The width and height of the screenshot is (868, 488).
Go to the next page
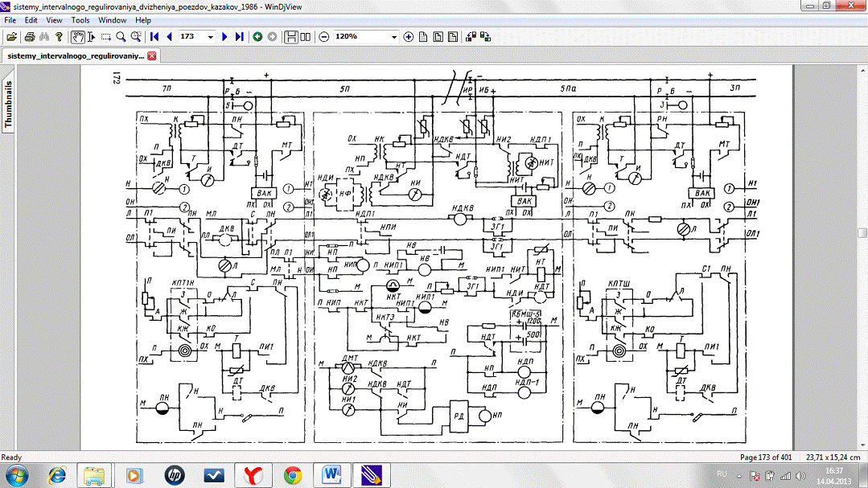225,37
